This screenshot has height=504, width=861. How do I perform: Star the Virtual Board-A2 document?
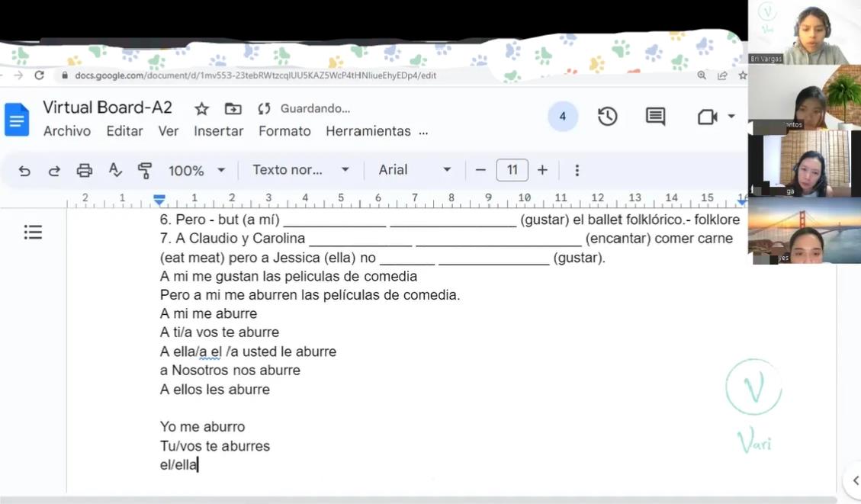(x=201, y=109)
